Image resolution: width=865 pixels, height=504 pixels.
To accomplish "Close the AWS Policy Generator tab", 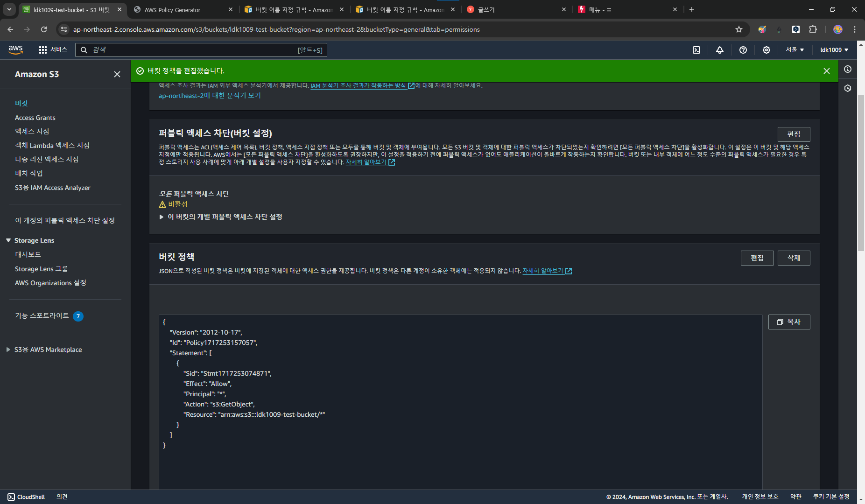I will 231,9.
